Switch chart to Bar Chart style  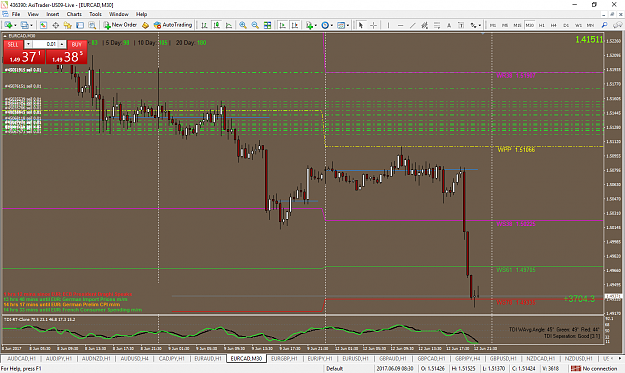coord(204,25)
